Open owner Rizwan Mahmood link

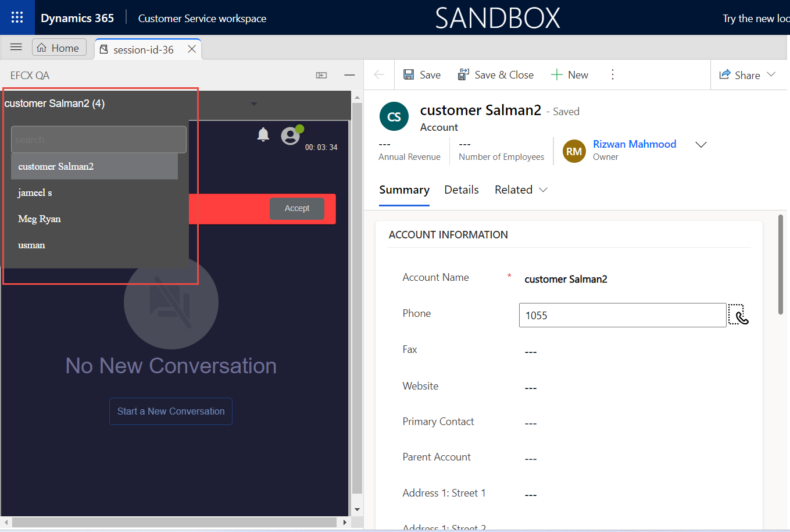tap(634, 144)
